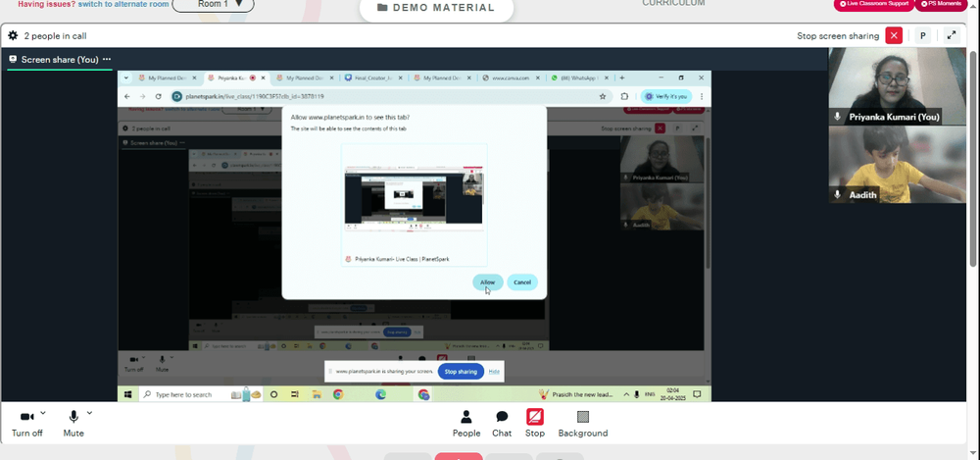This screenshot has width=980, height=460.
Task: Open the People panel
Action: tap(466, 424)
